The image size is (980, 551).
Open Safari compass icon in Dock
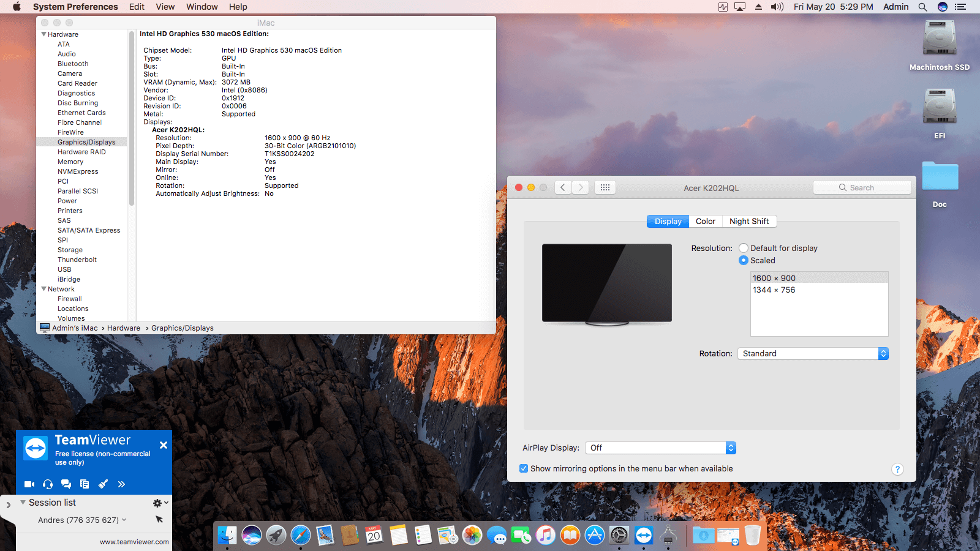point(301,536)
